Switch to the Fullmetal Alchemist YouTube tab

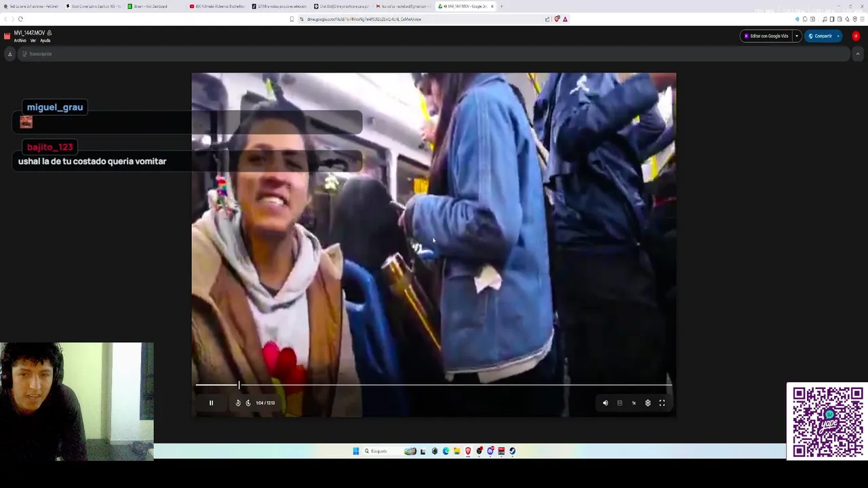[216, 6]
